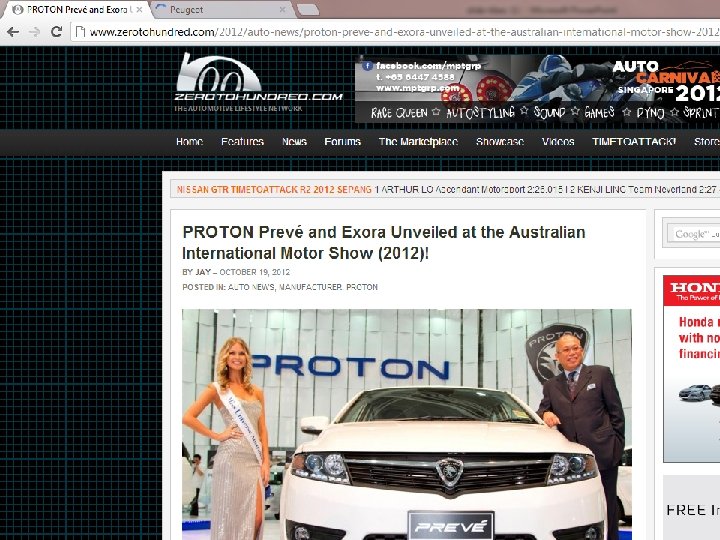Open the Forums menu item
The image size is (720, 540).
(343, 141)
